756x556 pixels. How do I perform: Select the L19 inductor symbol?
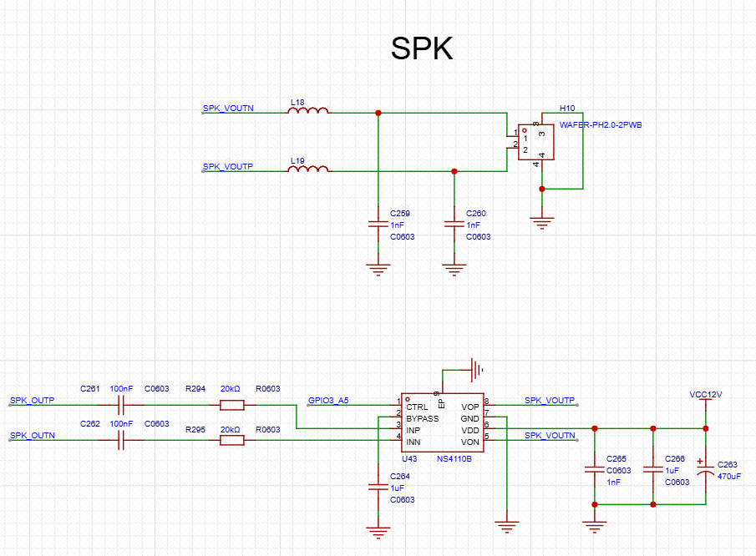tap(308, 170)
